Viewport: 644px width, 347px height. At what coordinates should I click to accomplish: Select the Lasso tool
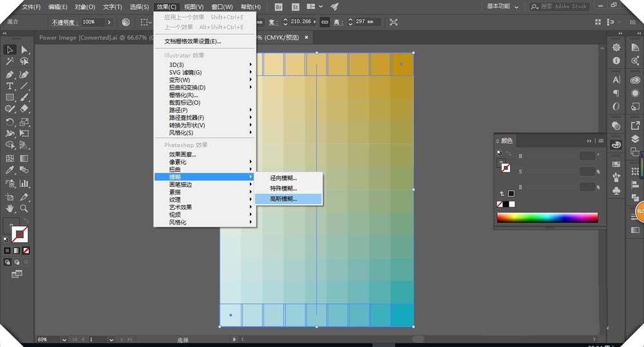(24, 61)
